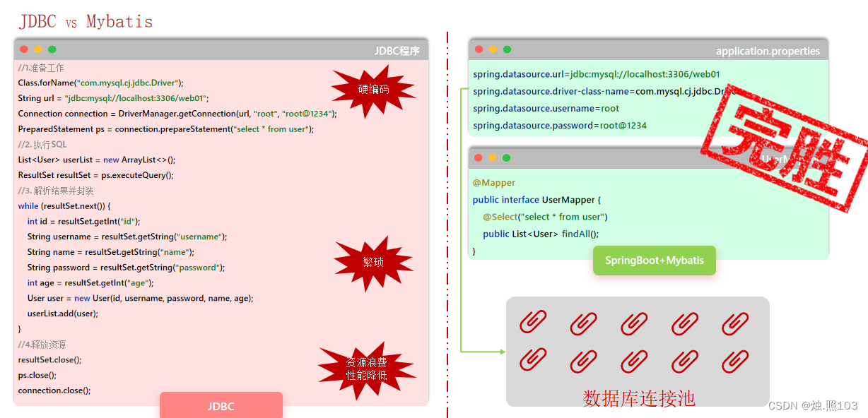Click red dot on the UserMapper window
This screenshot has width=868, height=418.
pos(479,157)
